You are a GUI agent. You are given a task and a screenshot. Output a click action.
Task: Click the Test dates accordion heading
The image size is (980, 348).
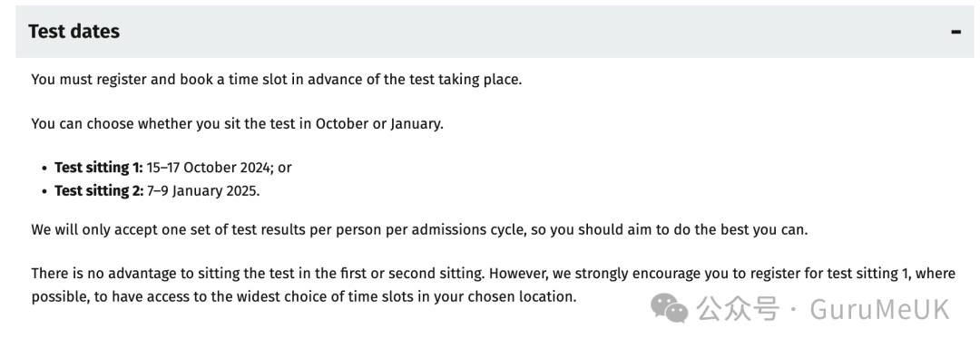(x=73, y=31)
